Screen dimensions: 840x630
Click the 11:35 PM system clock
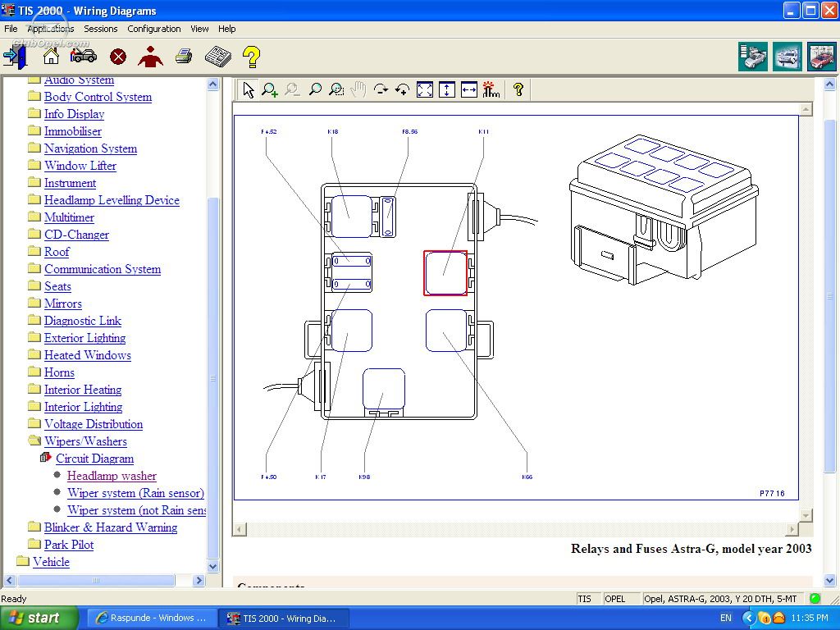click(x=809, y=618)
